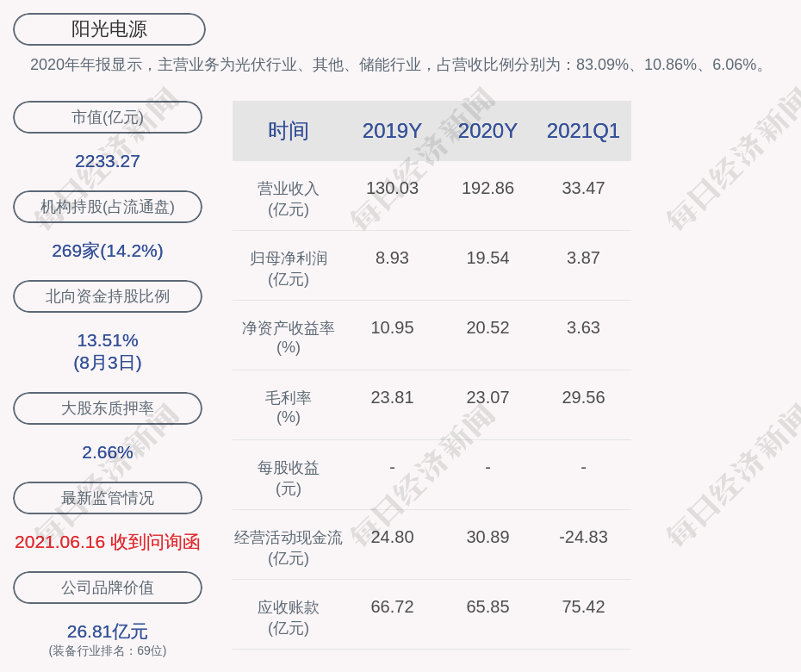Viewport: 801px width, 672px height.
Task: Click the 公司品牌价值 pill
Action: [108, 588]
